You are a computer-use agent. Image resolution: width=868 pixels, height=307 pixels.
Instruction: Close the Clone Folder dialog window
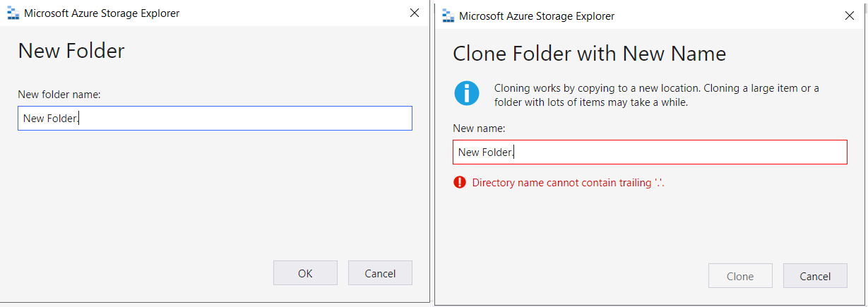pos(850,16)
